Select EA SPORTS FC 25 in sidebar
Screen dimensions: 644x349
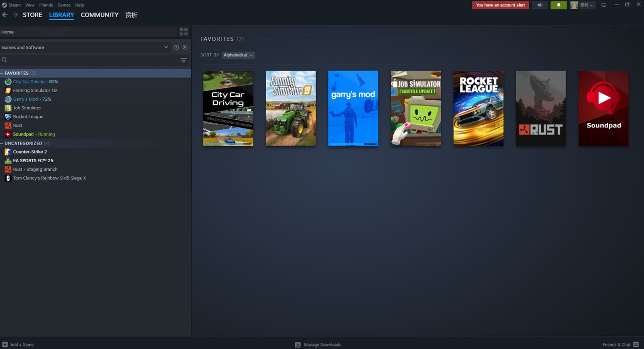95,160
